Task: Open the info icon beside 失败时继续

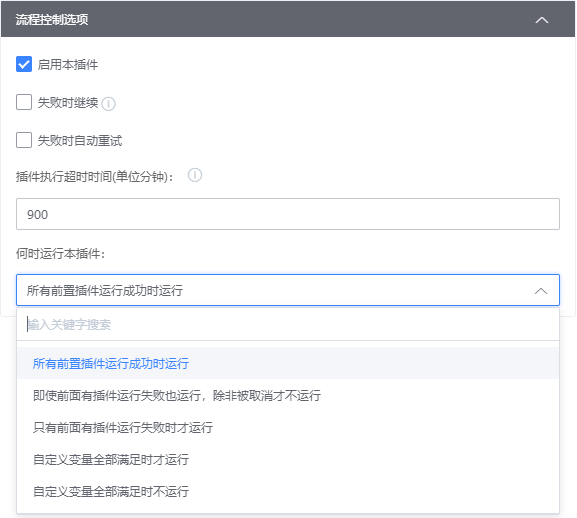Action: 109,104
